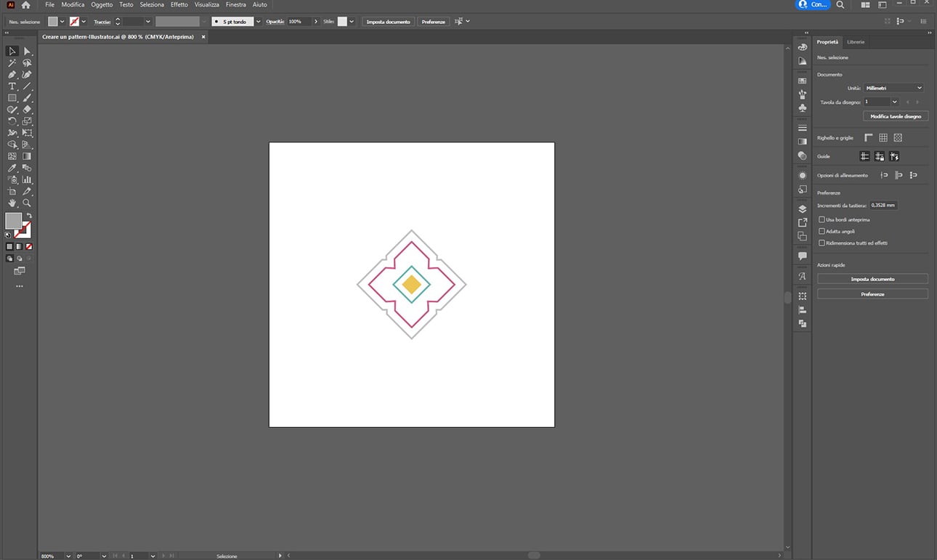The height and width of the screenshot is (560, 937).
Task: Open the Oggetto menu
Action: pos(101,4)
